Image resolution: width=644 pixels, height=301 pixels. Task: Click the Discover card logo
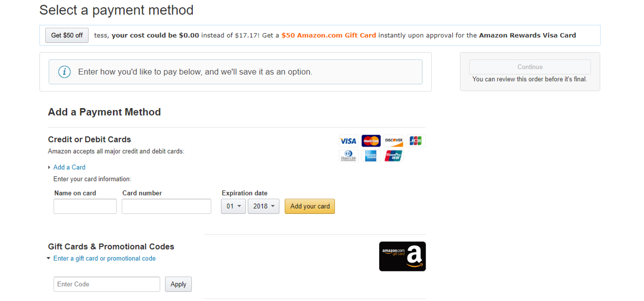[394, 141]
